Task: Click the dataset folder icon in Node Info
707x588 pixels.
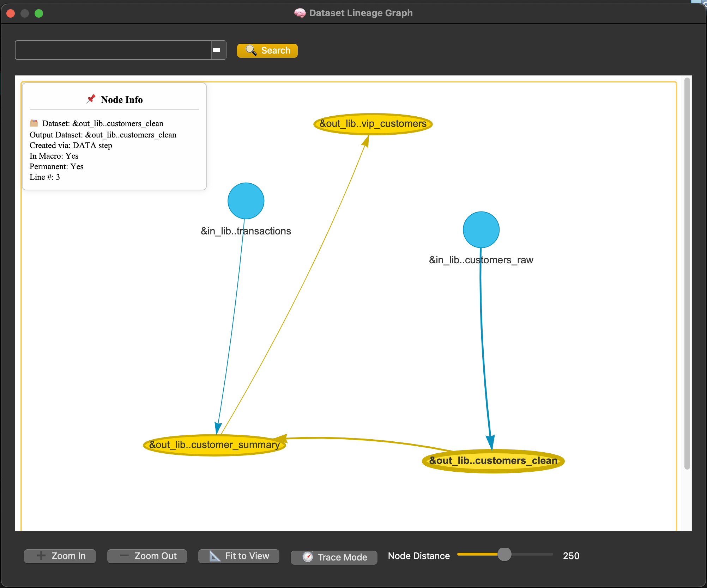Action: [x=34, y=123]
